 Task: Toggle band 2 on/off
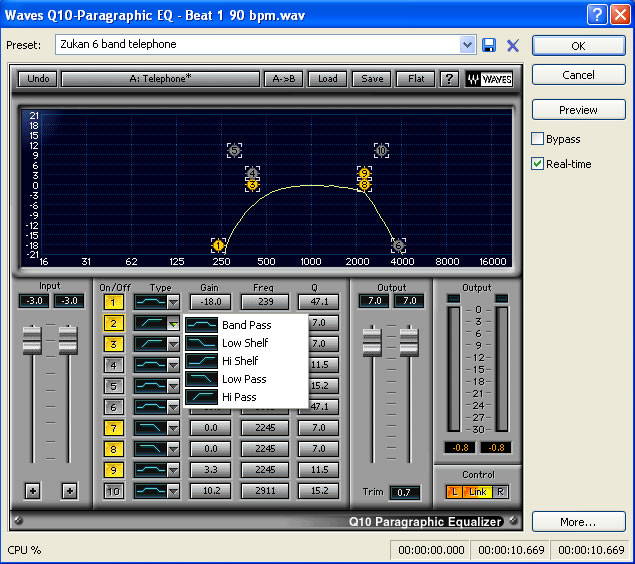tap(113, 323)
